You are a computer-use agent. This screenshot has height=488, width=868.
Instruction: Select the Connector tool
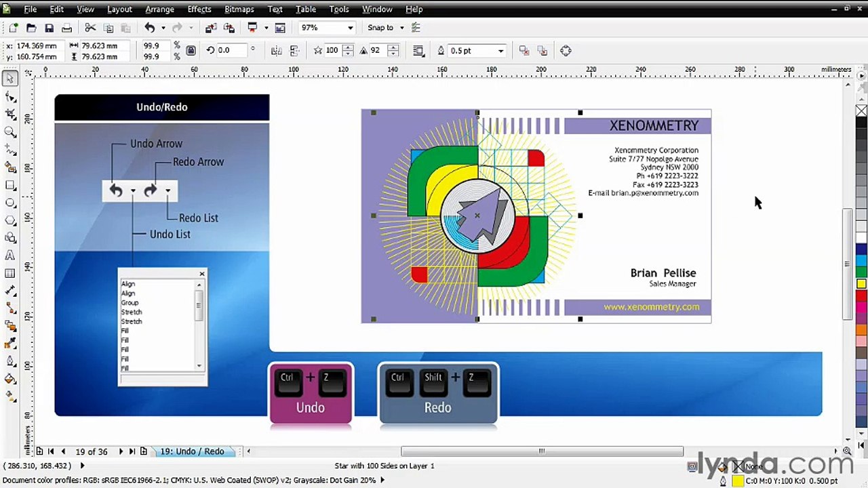10,308
